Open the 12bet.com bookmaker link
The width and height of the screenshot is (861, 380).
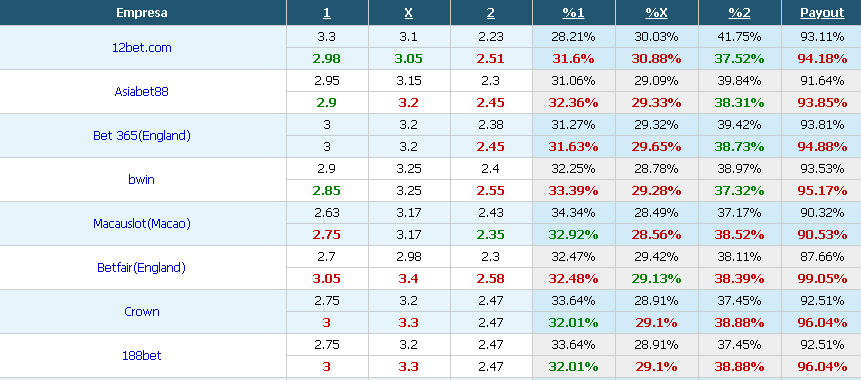(142, 48)
